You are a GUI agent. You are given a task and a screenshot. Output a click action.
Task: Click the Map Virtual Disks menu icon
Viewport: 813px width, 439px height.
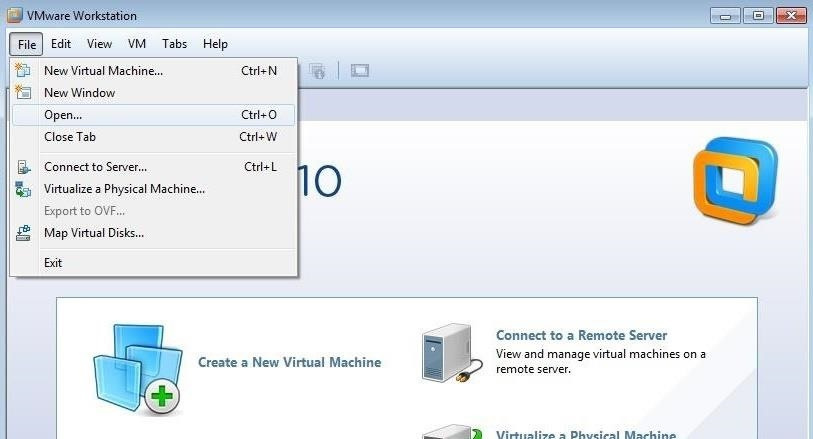coord(24,233)
